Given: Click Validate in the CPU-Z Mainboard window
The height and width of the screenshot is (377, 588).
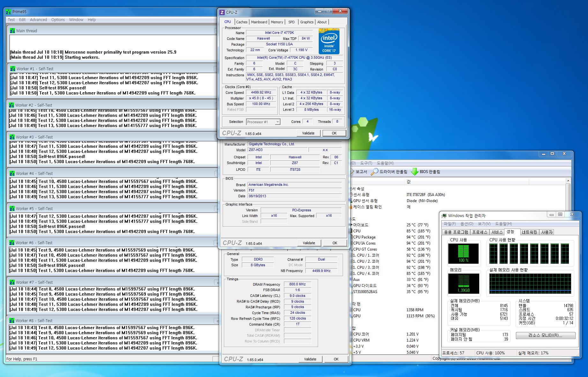Looking at the screenshot, I should click(309, 243).
